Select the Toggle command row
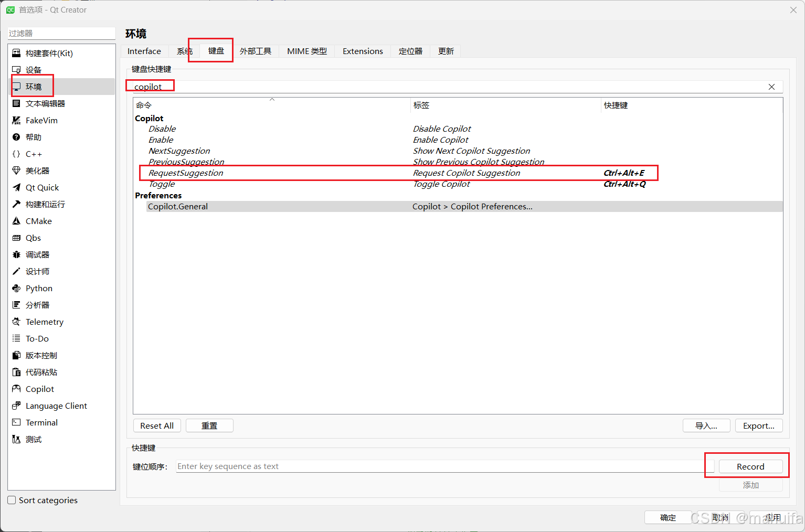 click(458, 184)
